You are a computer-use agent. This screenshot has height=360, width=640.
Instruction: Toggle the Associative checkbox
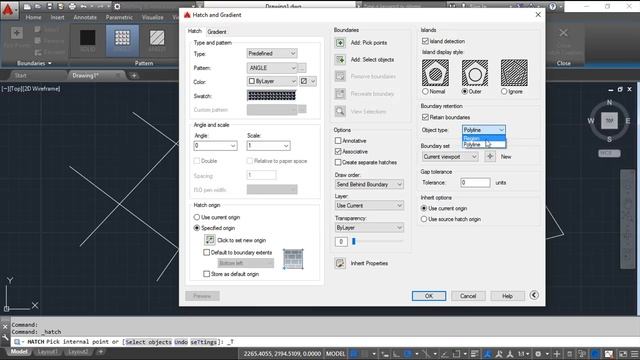[x=338, y=151]
